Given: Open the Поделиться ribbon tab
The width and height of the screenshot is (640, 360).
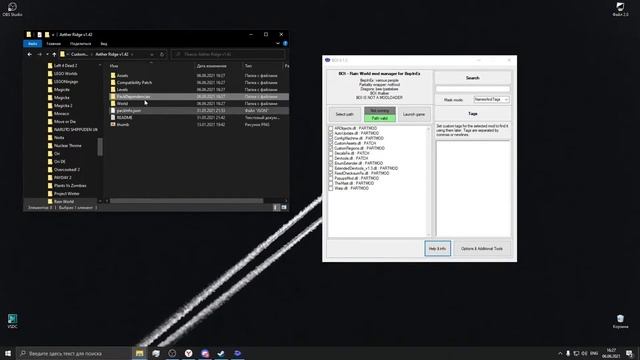Looking at the screenshot, I should click(80, 44).
